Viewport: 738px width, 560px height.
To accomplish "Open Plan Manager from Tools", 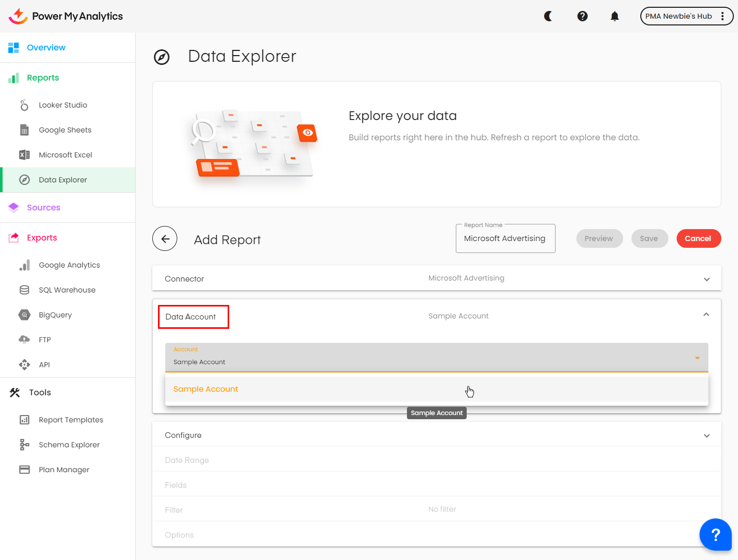I will (x=64, y=470).
